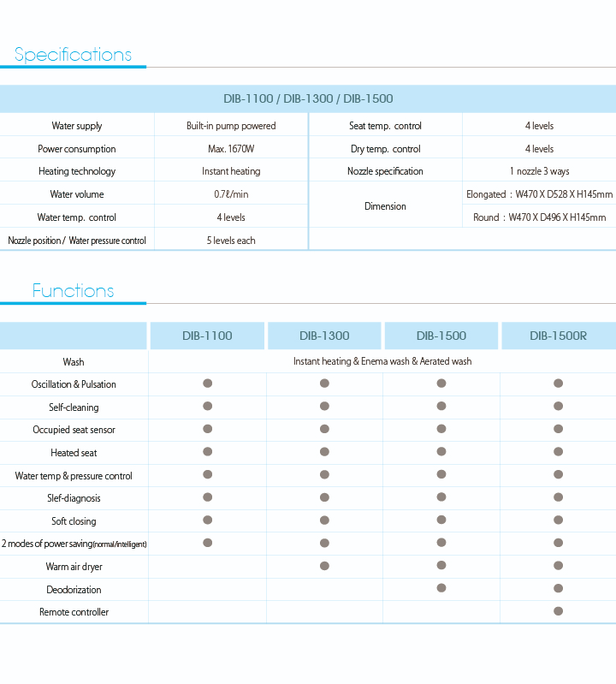Select 'Built-in pump powered' value
This screenshot has width=616, height=684.
tap(231, 126)
